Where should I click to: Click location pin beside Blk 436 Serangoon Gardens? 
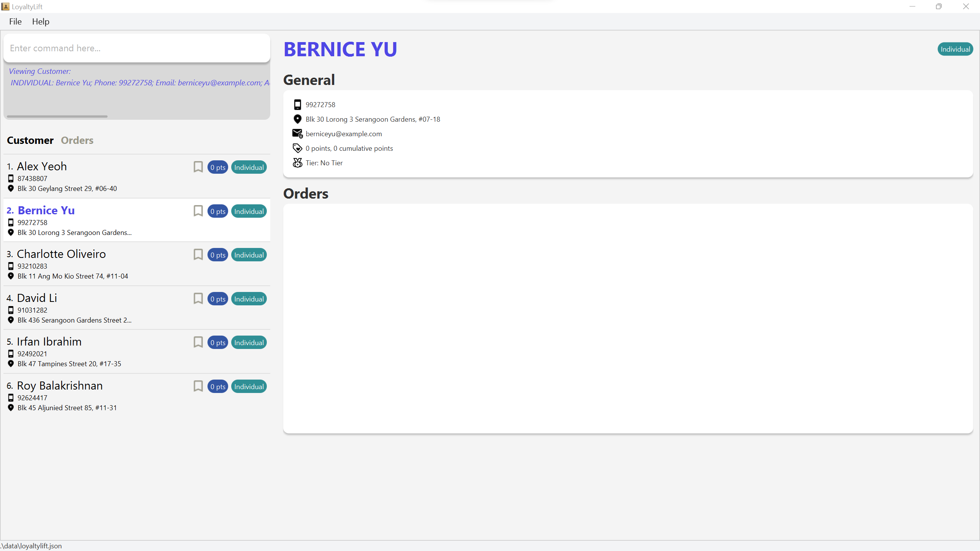(11, 320)
